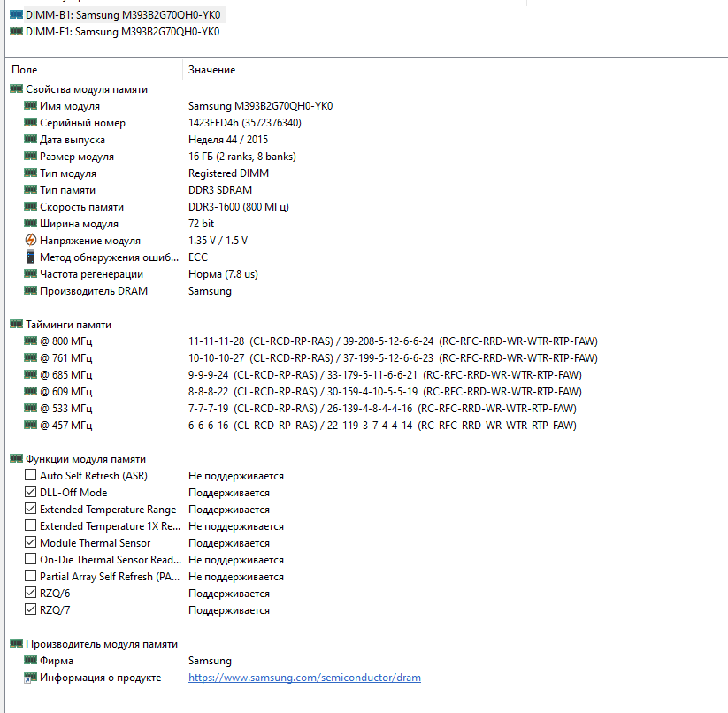This screenshot has width=728, height=713.
Task: Select the 1.35 V / 1.5 V value
Action: coord(218,240)
